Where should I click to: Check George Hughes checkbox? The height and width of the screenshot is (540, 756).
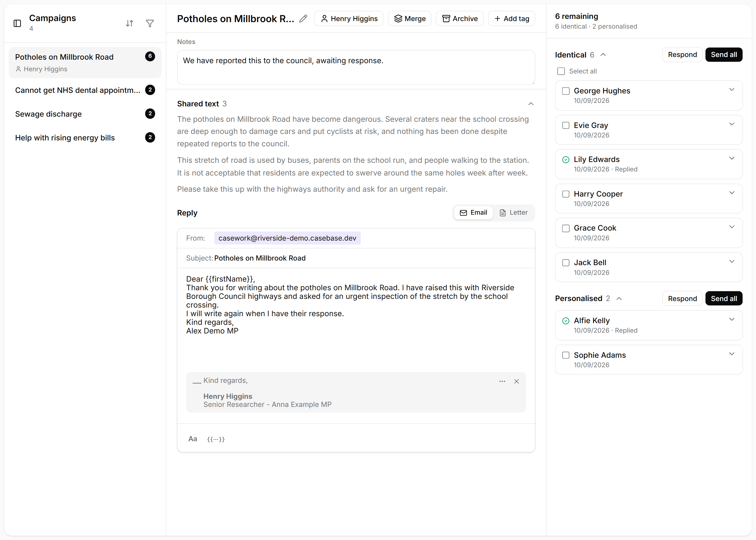tap(565, 91)
